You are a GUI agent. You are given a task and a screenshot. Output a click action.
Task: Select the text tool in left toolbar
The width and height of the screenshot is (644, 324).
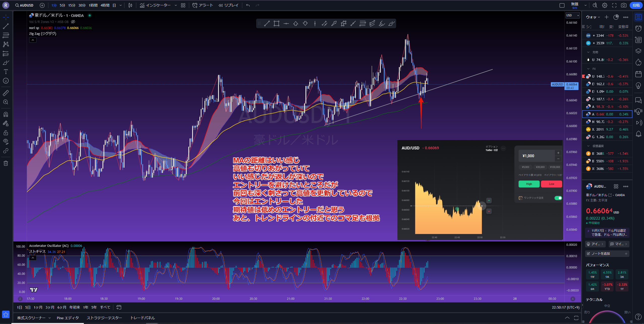(x=6, y=72)
